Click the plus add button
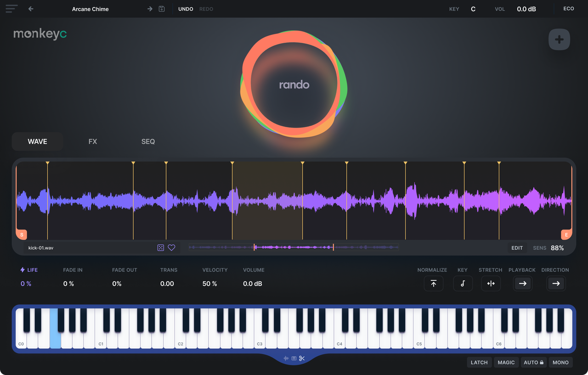Image resolution: width=588 pixels, height=375 pixels. pos(559,39)
